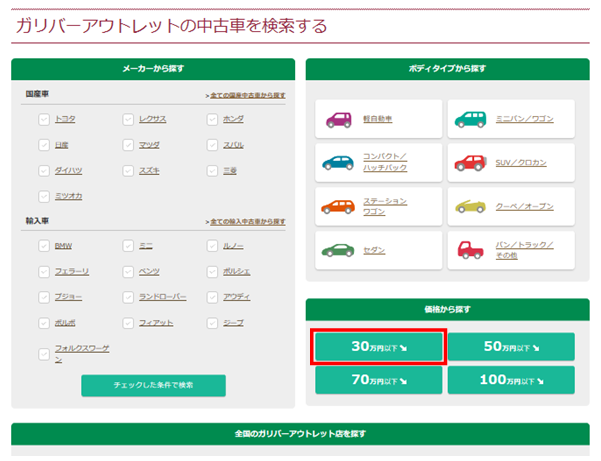
Task: Check the BMW checkbox
Action: 44,246
